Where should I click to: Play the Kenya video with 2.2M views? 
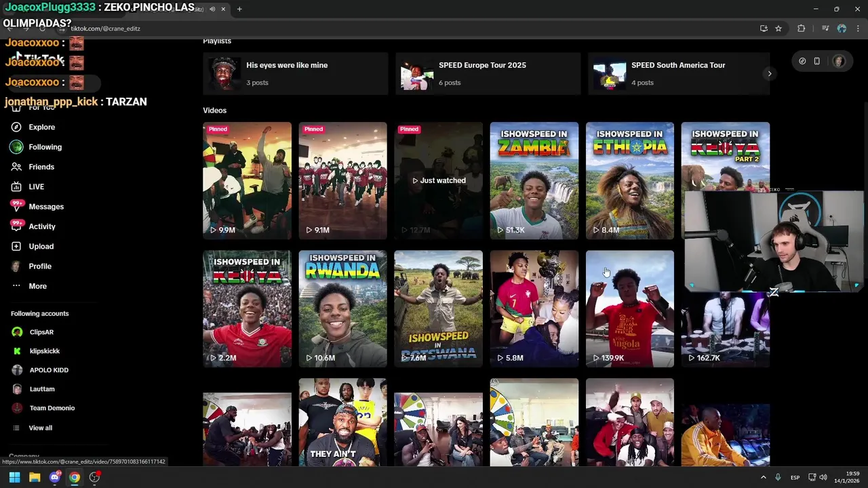pos(247,308)
